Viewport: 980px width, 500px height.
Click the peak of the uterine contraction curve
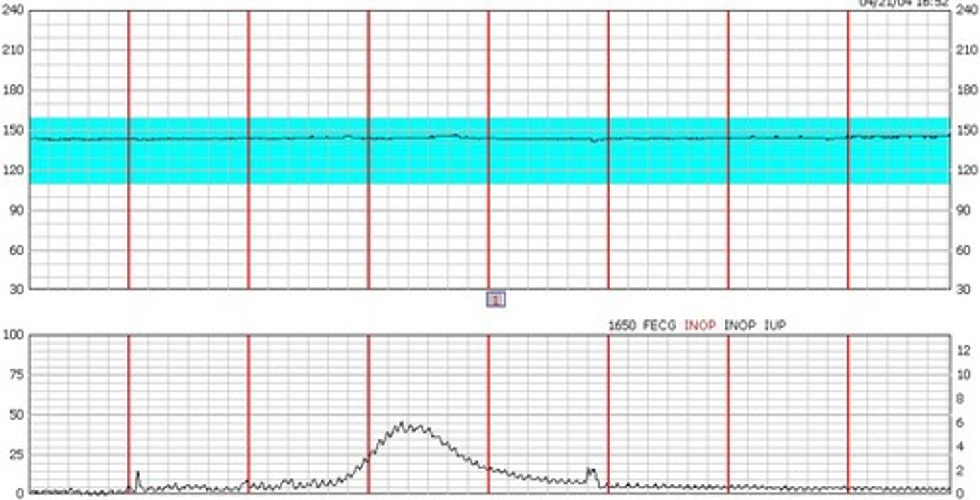pos(402,424)
